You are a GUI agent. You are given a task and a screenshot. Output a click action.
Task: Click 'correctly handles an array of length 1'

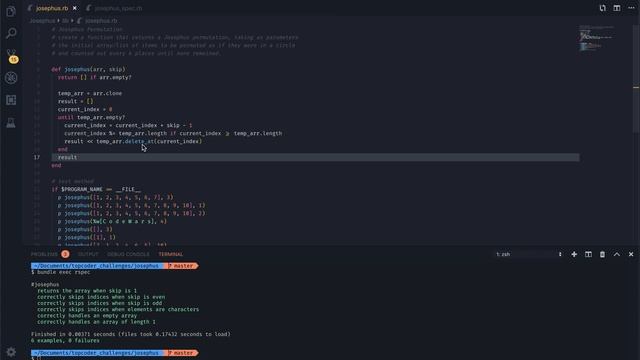(x=96, y=322)
